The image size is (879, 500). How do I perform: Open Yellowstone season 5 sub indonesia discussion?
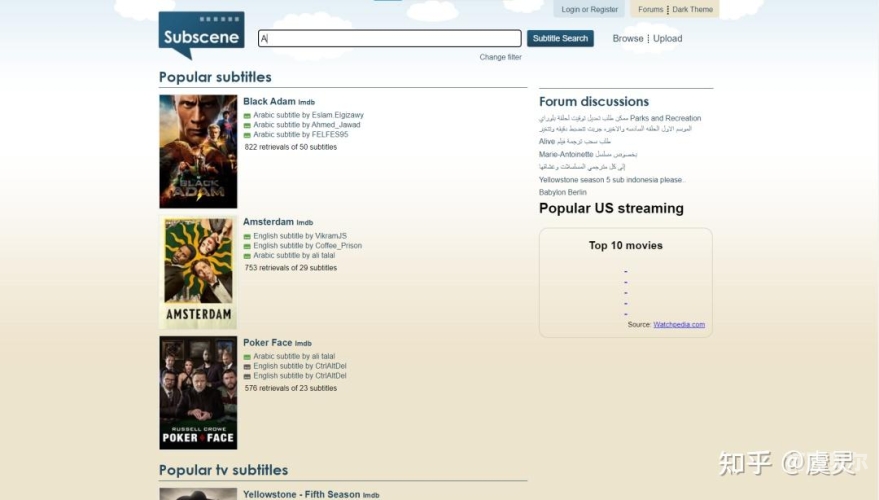click(x=612, y=180)
